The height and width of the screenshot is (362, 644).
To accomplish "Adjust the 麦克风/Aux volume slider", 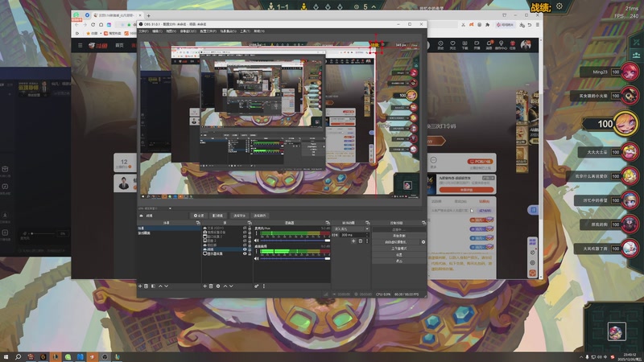I will [295, 241].
